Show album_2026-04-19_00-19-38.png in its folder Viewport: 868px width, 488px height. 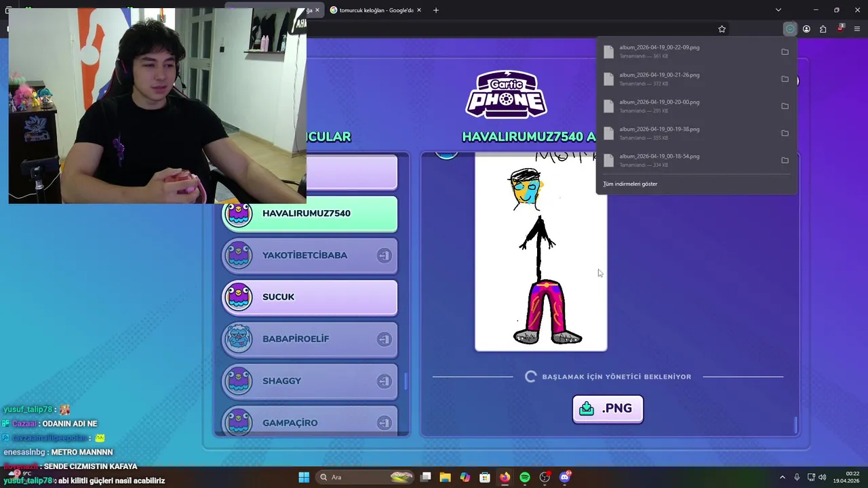[785, 134]
